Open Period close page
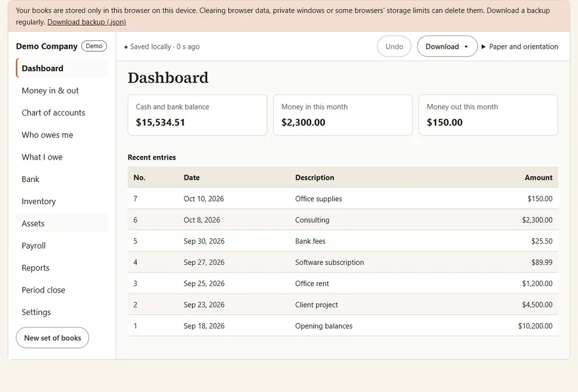The height and width of the screenshot is (392, 578). 62,290
